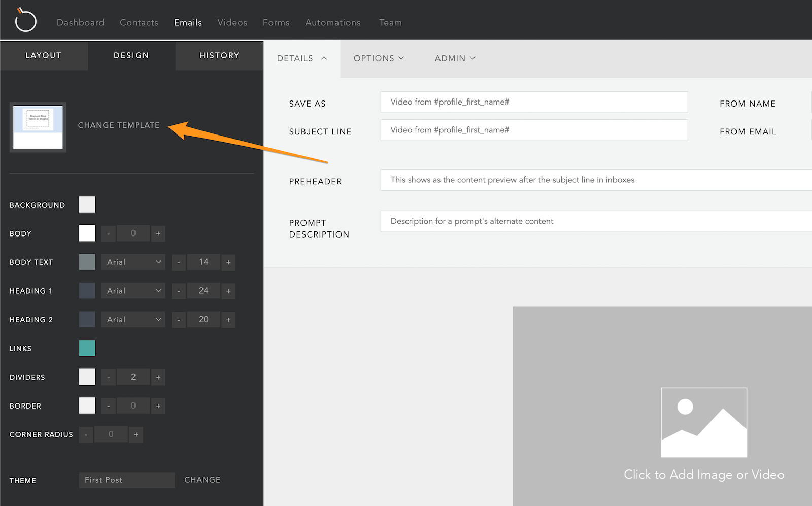Increase HEADING 1 font size
Viewport: 812px width, 506px height.
[228, 291]
